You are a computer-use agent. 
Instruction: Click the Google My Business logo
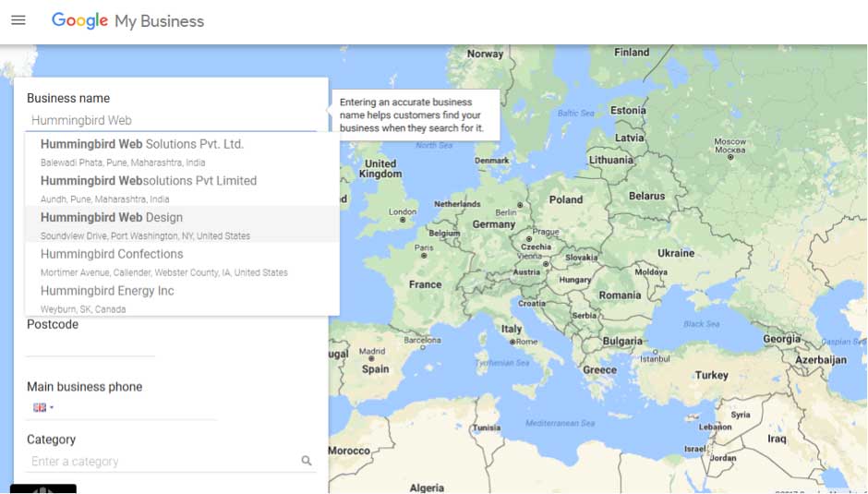[x=127, y=21]
